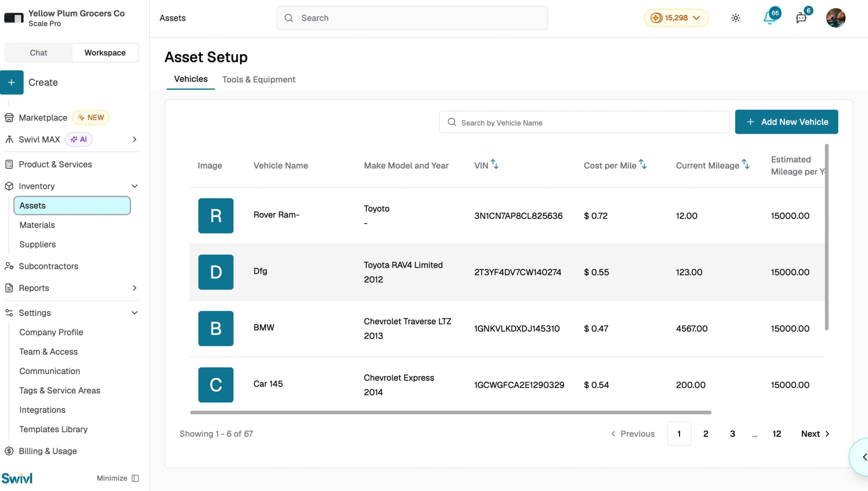The image size is (868, 491).
Task: Switch to the Chat mode toggle
Action: [x=38, y=53]
